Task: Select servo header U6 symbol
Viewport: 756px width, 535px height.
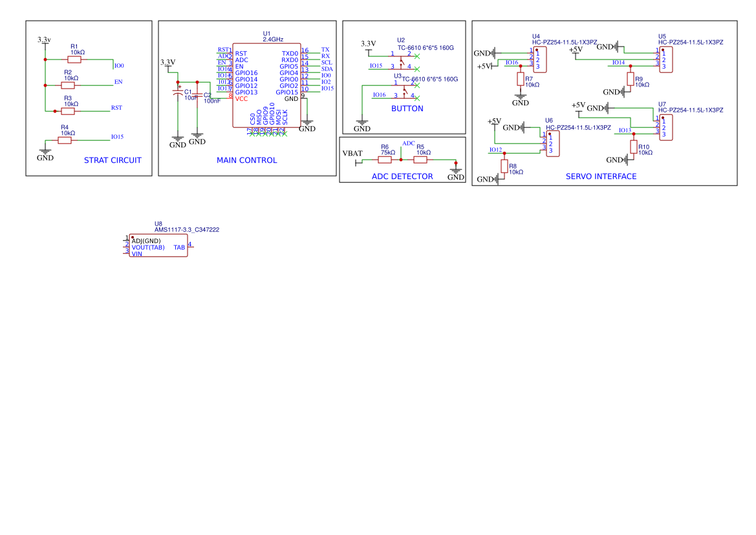Action: [553, 143]
